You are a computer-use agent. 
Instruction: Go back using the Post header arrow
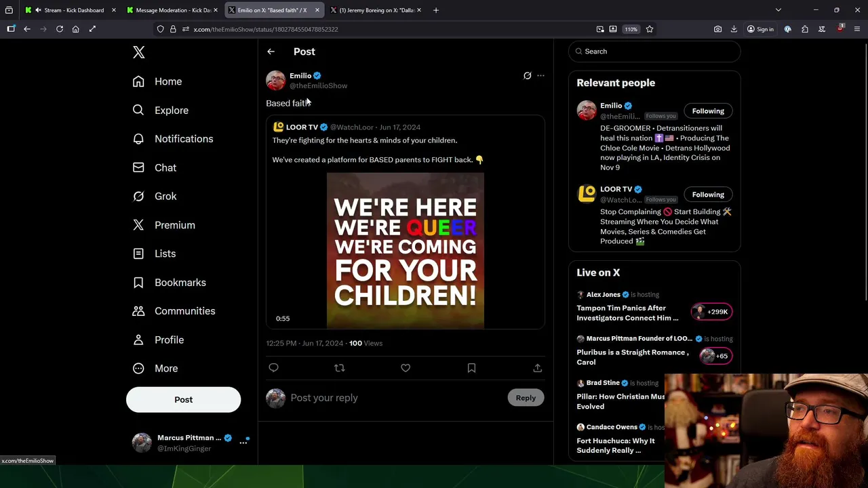pyautogui.click(x=271, y=52)
